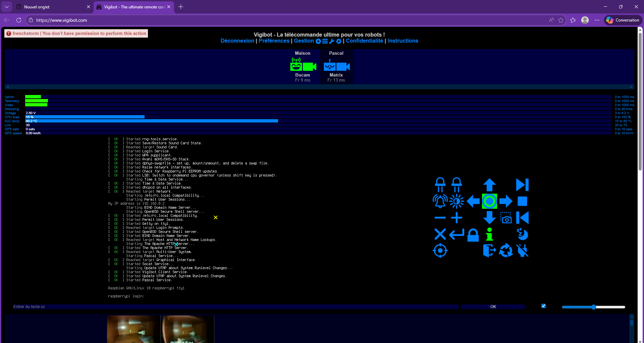
Task: Click the crosshair target icon
Action: pos(440,250)
